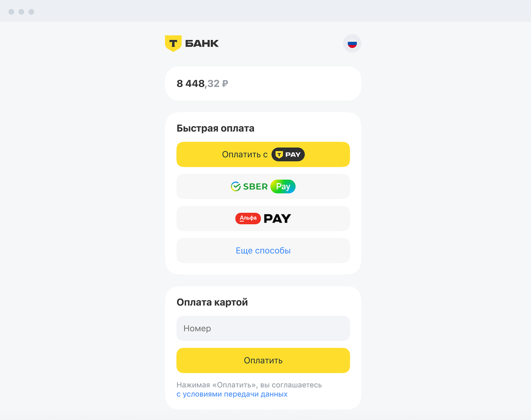Open the Russian flag language selector

[352, 44]
